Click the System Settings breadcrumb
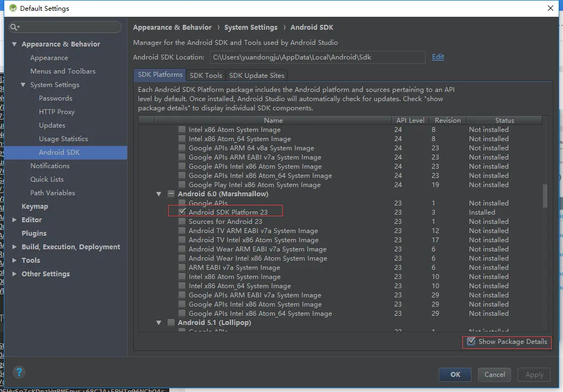The image size is (563, 392). (251, 27)
